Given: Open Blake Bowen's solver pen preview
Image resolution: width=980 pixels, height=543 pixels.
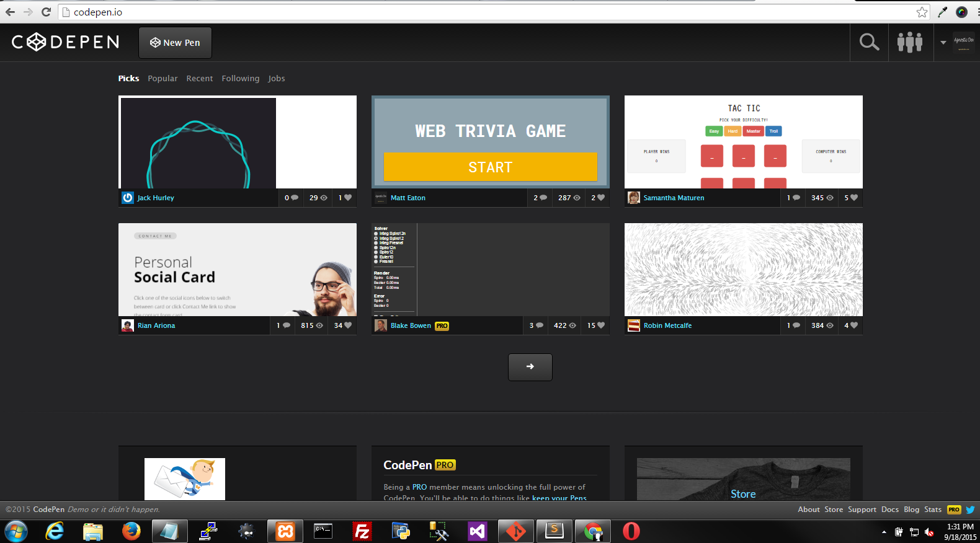Looking at the screenshot, I should [491, 270].
